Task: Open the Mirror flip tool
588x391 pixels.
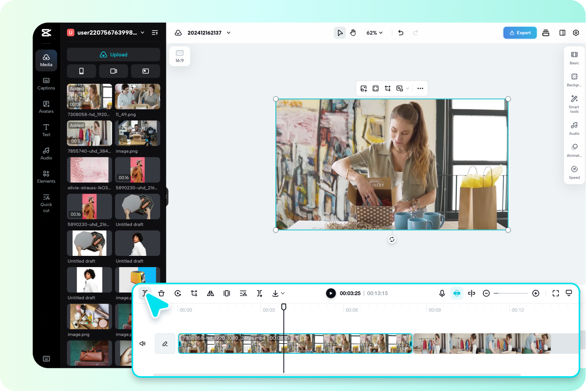Action: (210, 293)
